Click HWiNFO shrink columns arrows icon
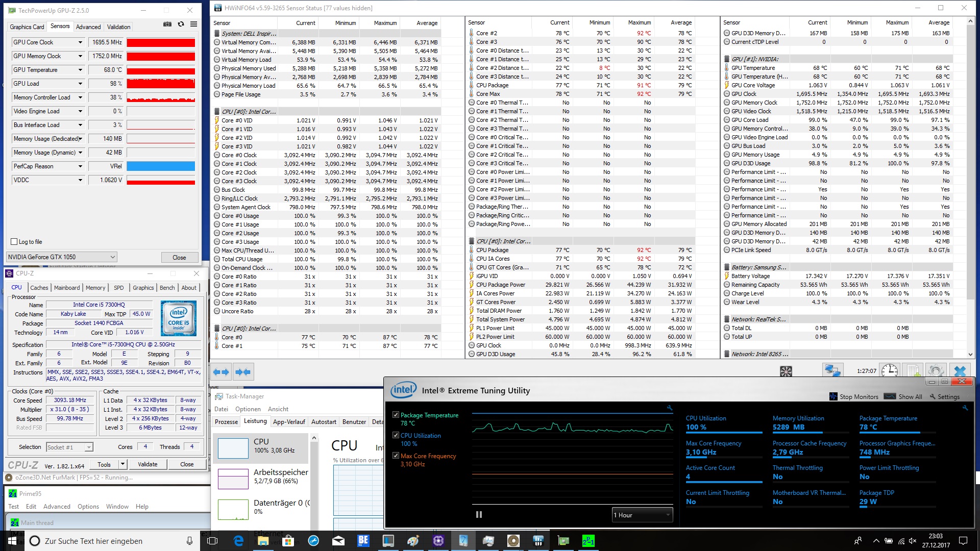Viewport: 980px width, 551px height. pyautogui.click(x=243, y=372)
